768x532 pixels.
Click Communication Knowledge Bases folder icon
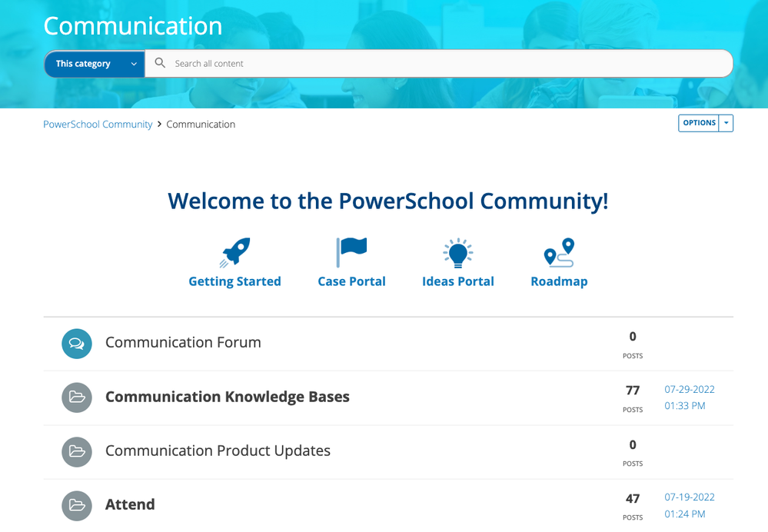point(77,397)
